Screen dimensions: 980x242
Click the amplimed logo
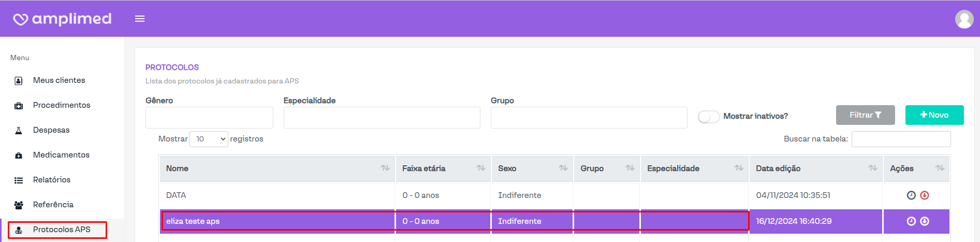tap(62, 19)
